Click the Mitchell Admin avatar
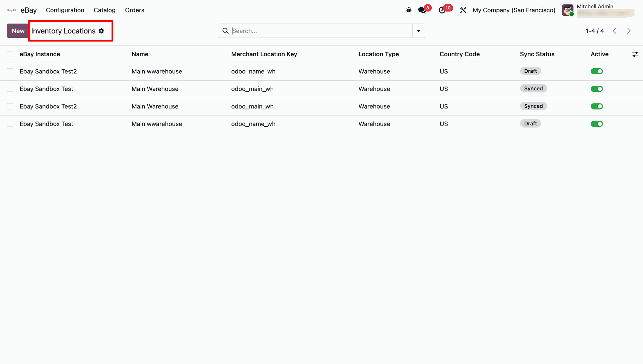643x364 pixels. coord(568,10)
